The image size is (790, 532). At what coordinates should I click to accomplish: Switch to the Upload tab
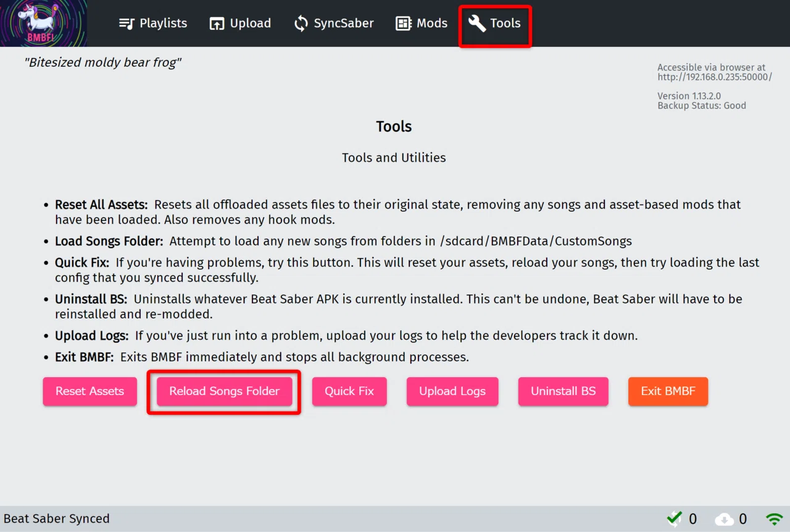(240, 23)
